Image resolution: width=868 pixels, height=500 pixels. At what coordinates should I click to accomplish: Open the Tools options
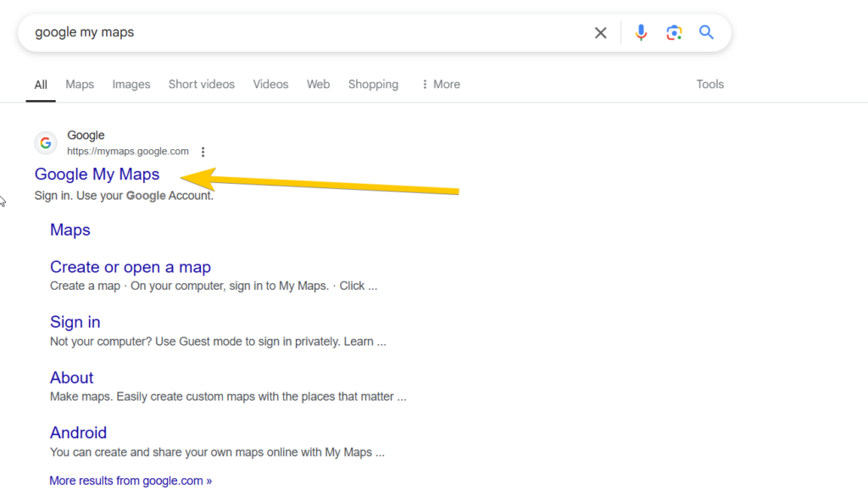point(709,84)
